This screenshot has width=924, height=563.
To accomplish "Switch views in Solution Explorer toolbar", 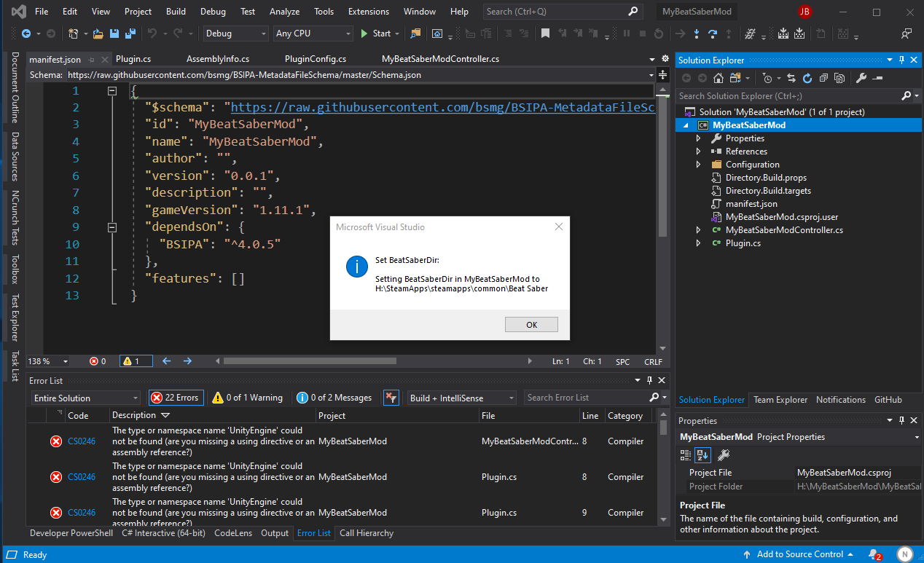I will pos(735,78).
